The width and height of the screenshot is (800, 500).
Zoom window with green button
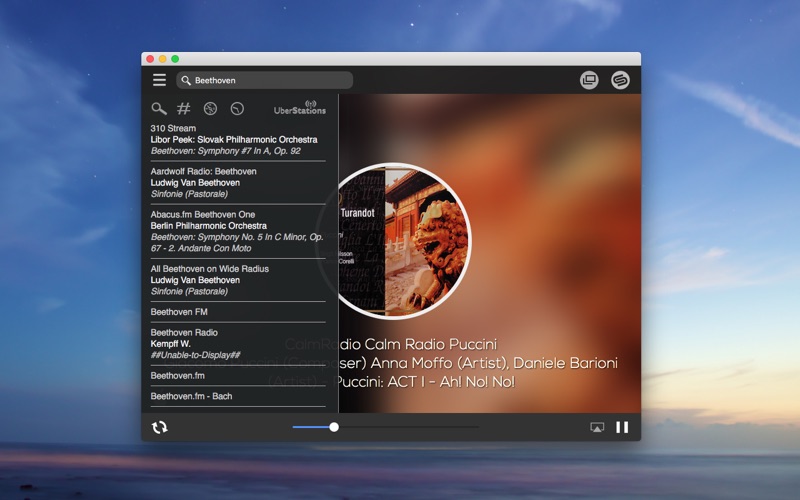point(175,59)
